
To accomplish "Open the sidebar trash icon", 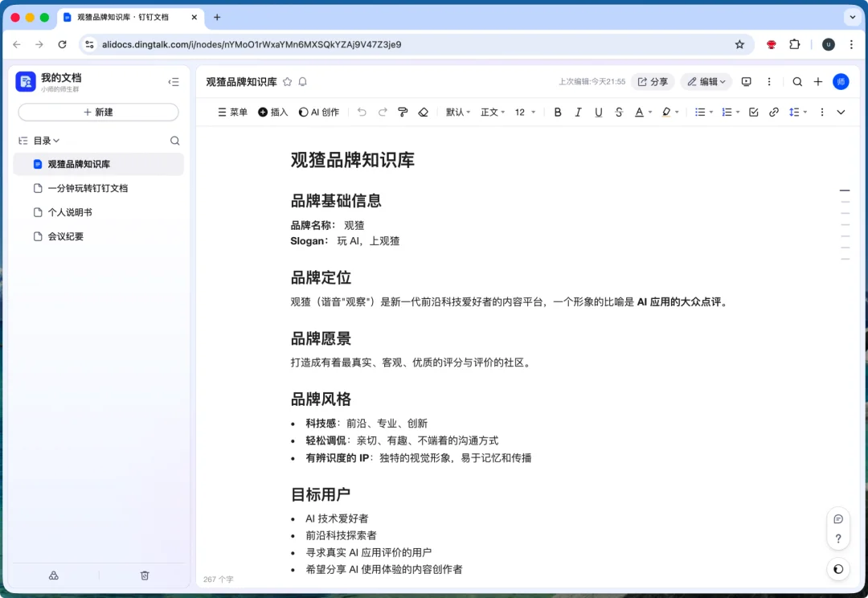I will tap(145, 575).
